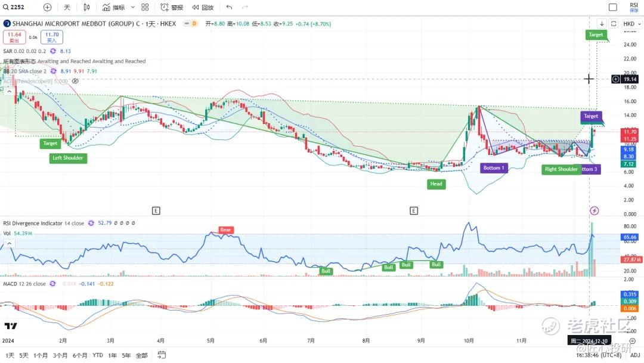Toggle ACP Trendoscope indicator visibility eye
This screenshot has height=363, width=644.
[75, 81]
